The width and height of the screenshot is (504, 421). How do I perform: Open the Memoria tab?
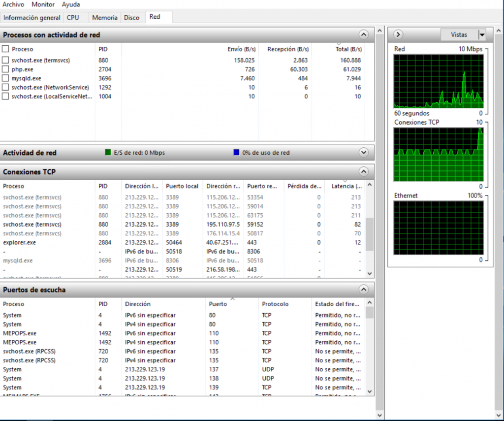point(105,18)
